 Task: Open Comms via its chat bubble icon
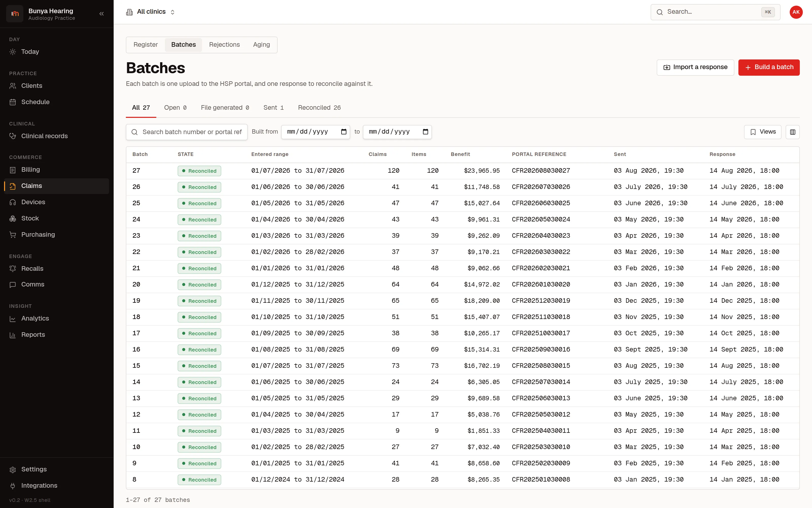point(13,284)
